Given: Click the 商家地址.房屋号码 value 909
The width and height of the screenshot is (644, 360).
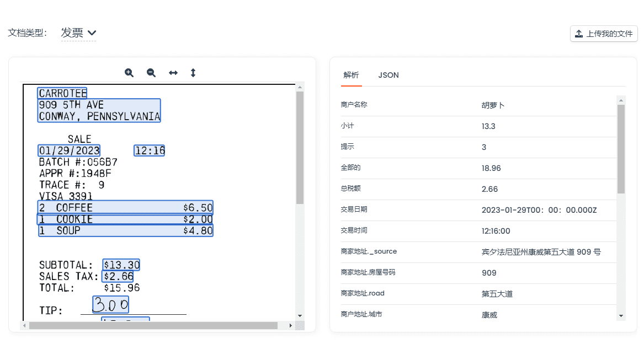Looking at the screenshot, I should click(x=489, y=273).
